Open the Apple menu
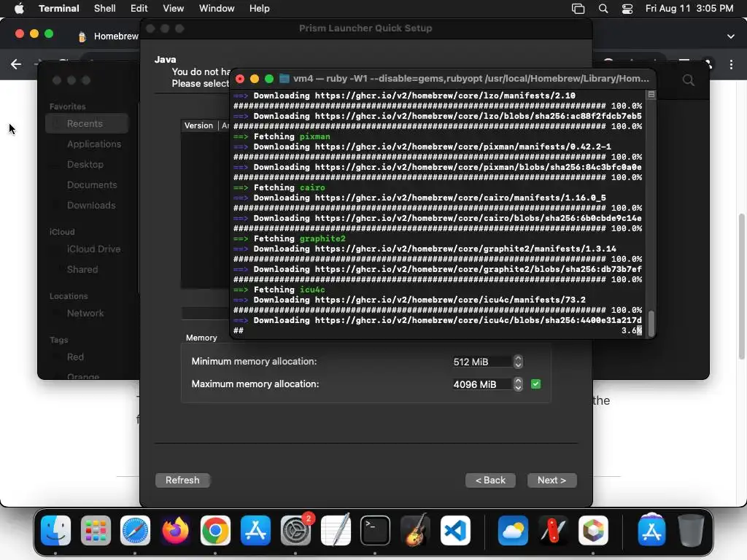The height and width of the screenshot is (560, 747). pos(19,9)
